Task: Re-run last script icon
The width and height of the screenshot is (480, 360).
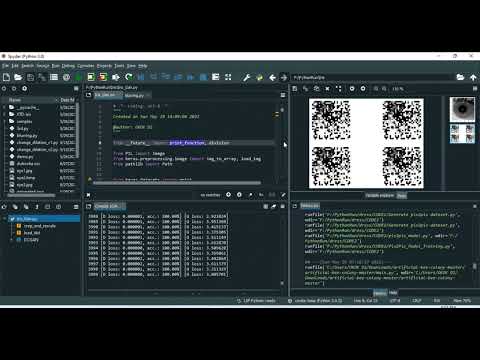Action: [129, 77]
